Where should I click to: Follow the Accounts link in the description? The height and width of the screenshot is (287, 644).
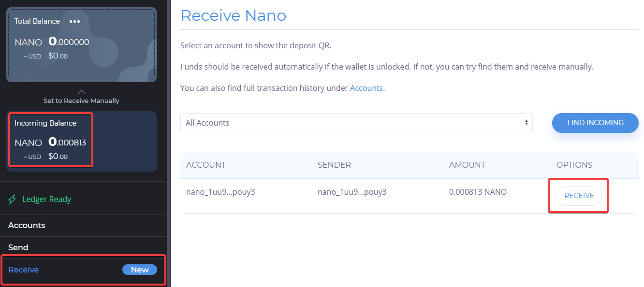click(366, 88)
